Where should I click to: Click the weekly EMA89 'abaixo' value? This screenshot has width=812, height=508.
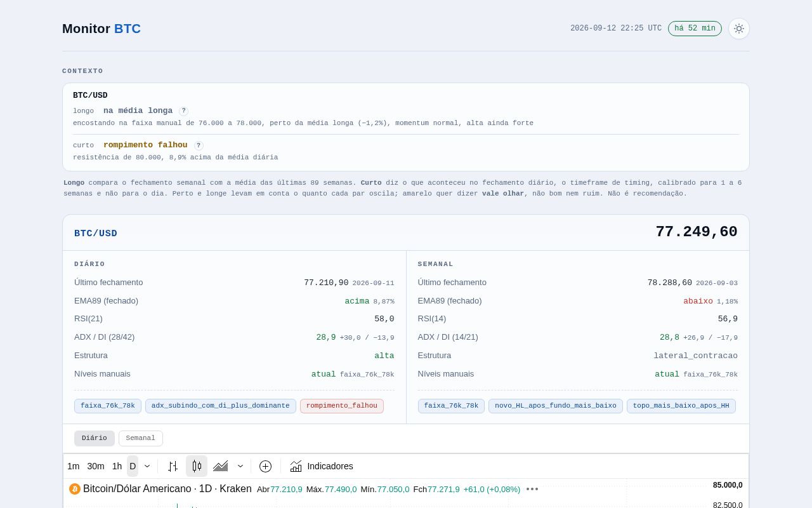pyautogui.click(x=698, y=301)
